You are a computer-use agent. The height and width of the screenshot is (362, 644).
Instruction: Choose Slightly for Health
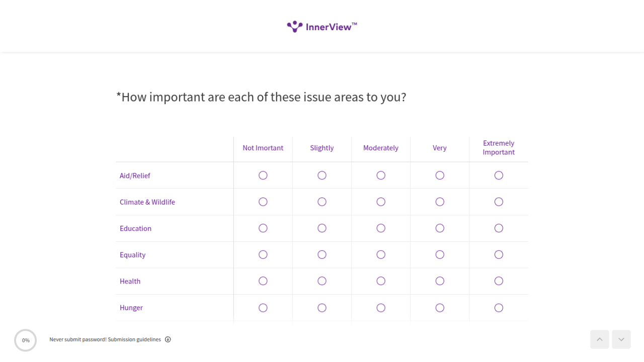322,281
